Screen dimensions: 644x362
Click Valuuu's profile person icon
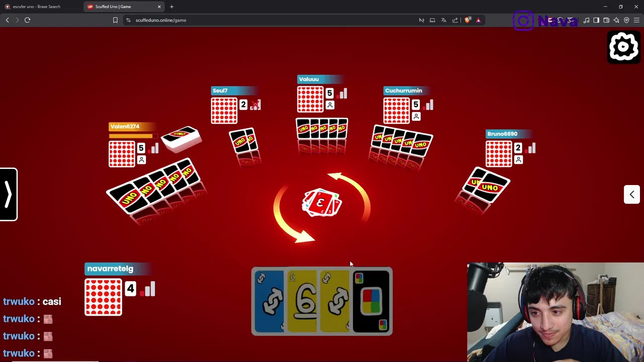[330, 105]
